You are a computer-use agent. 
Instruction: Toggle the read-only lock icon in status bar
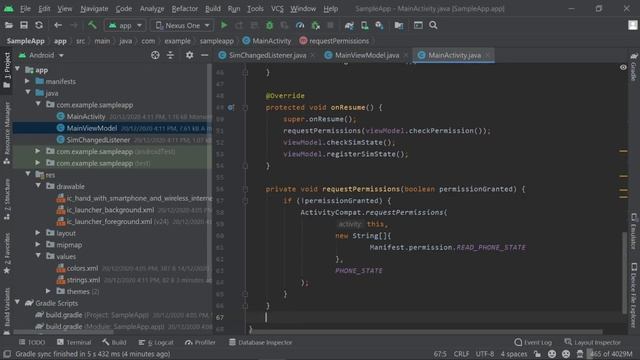point(538,354)
